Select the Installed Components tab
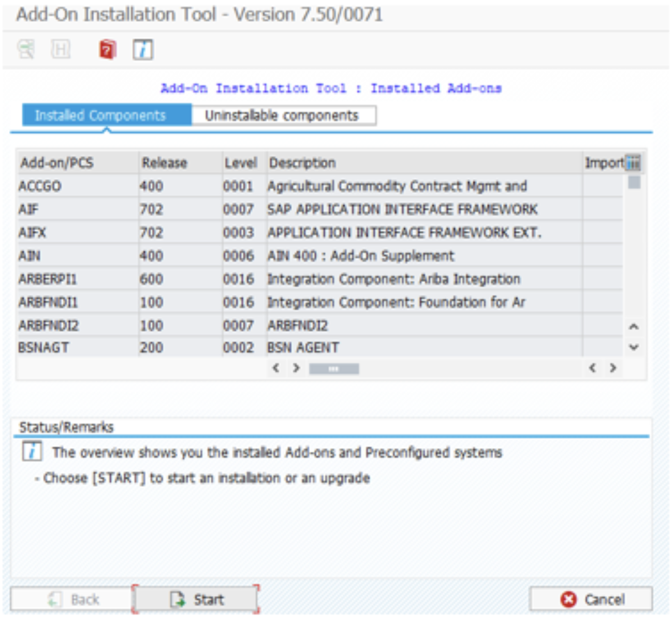This screenshot has height=626, width=672. [x=101, y=115]
